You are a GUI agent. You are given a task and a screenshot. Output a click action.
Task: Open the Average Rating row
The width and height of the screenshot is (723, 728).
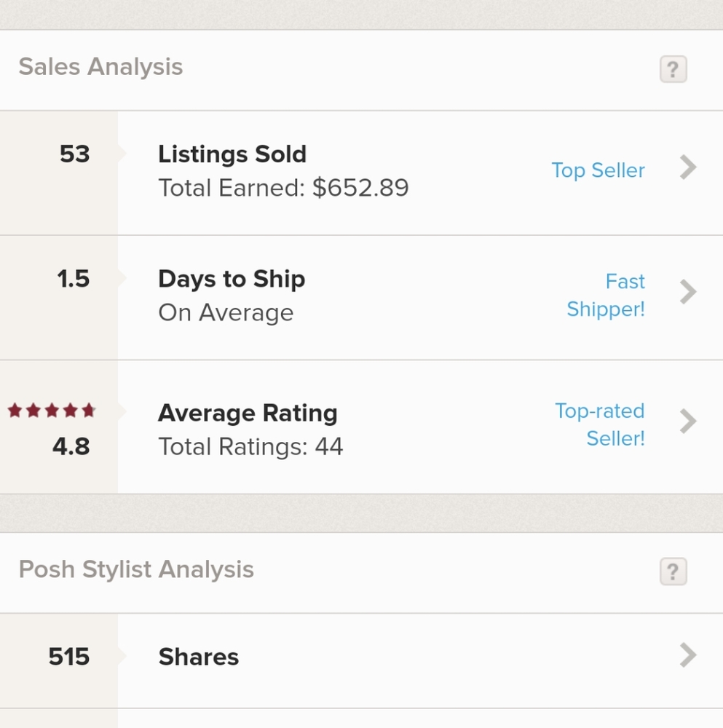[248, 414]
